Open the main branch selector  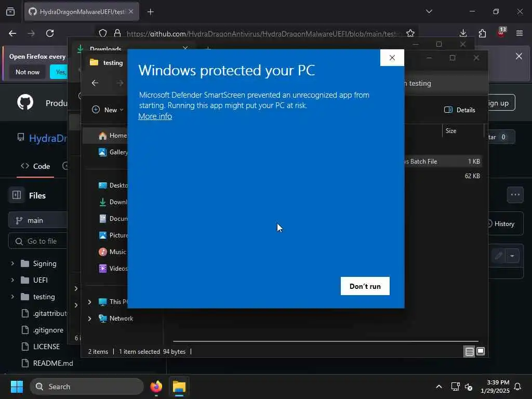[x=37, y=220]
